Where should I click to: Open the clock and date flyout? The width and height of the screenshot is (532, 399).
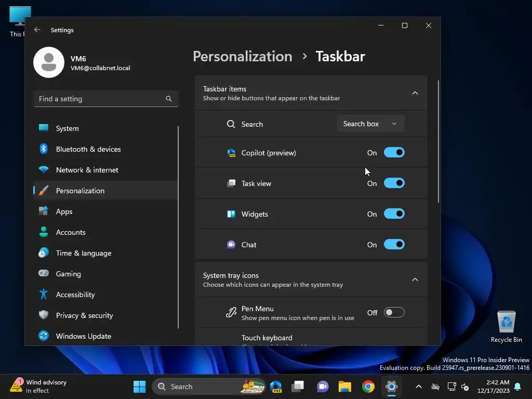494,387
